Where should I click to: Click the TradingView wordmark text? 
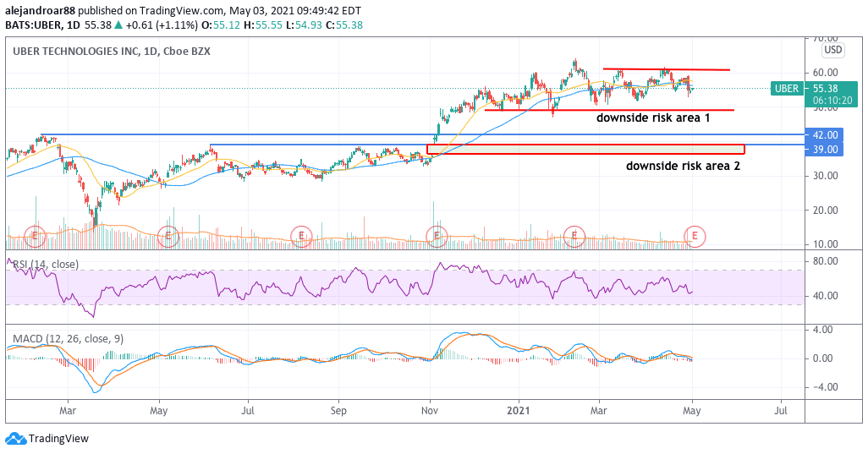pyautogui.click(x=58, y=439)
